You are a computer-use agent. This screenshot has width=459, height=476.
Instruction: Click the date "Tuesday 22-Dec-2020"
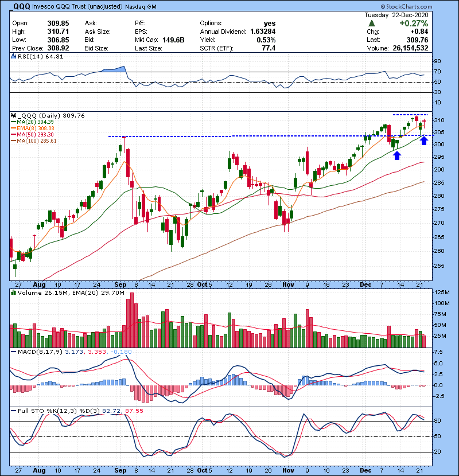pos(396,15)
